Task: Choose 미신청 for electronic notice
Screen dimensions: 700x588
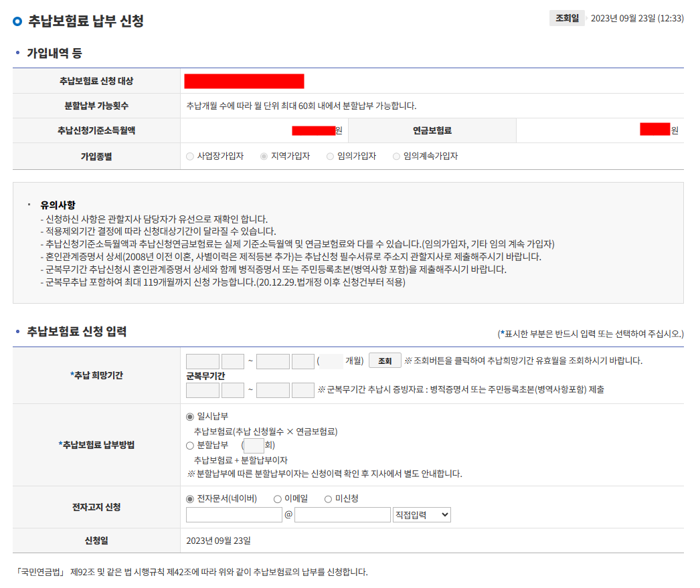Action: pos(327,498)
